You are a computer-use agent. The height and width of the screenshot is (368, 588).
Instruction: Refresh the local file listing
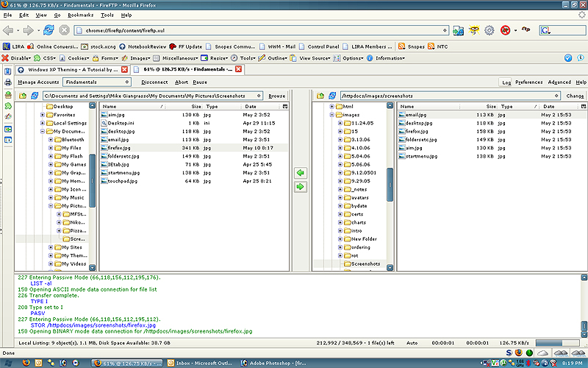coord(35,96)
